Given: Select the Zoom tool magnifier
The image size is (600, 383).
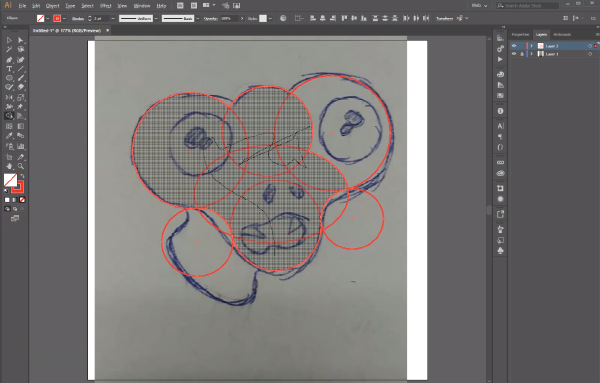Looking at the screenshot, I should point(21,166).
